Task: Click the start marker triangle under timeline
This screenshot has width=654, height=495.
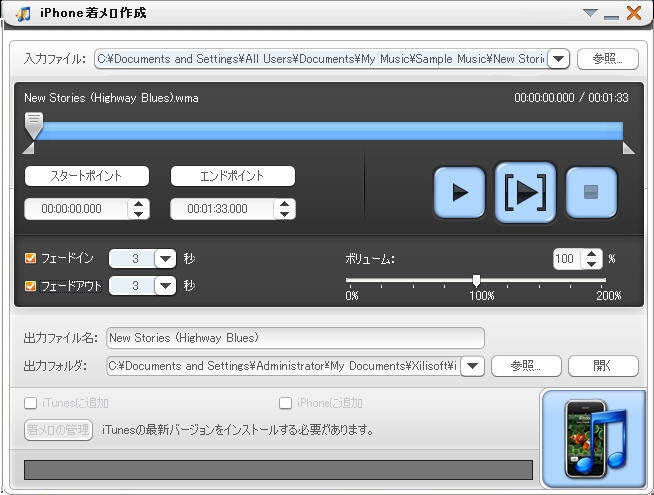Action: 28,148
